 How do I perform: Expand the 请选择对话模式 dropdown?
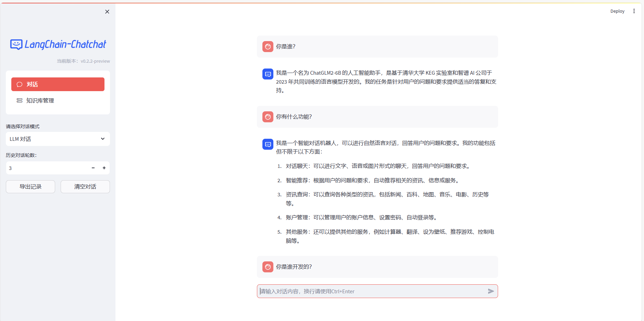click(x=58, y=139)
